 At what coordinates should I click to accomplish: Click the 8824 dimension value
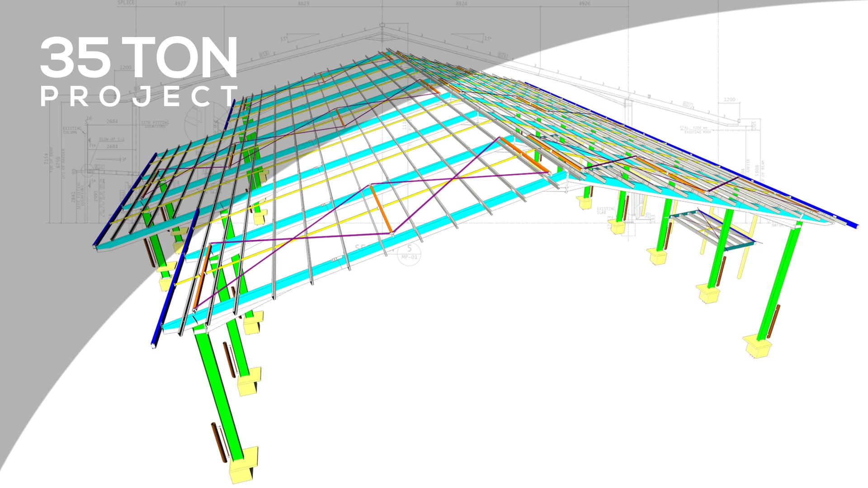(x=461, y=4)
